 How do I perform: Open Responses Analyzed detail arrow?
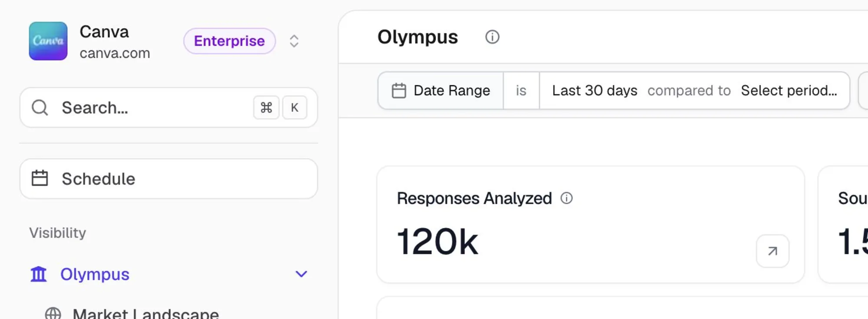coord(773,251)
